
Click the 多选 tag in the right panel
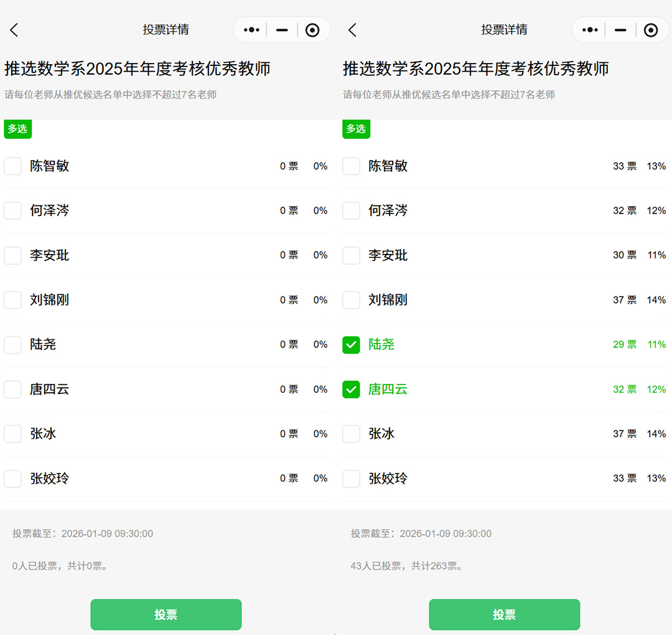click(356, 129)
